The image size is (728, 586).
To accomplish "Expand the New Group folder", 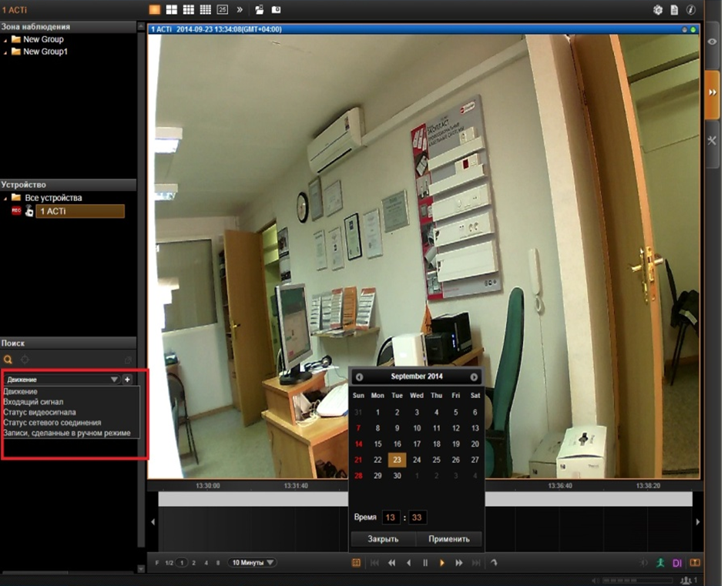I will (5, 40).
